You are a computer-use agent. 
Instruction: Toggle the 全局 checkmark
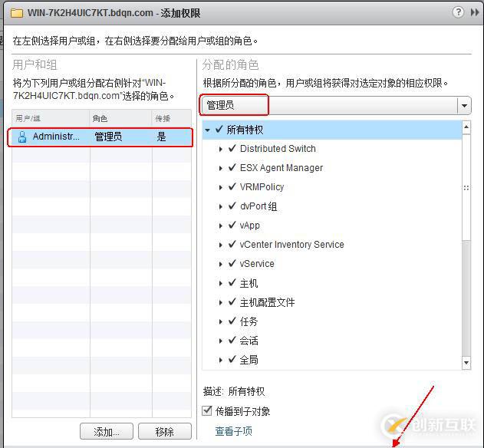pyautogui.click(x=232, y=359)
